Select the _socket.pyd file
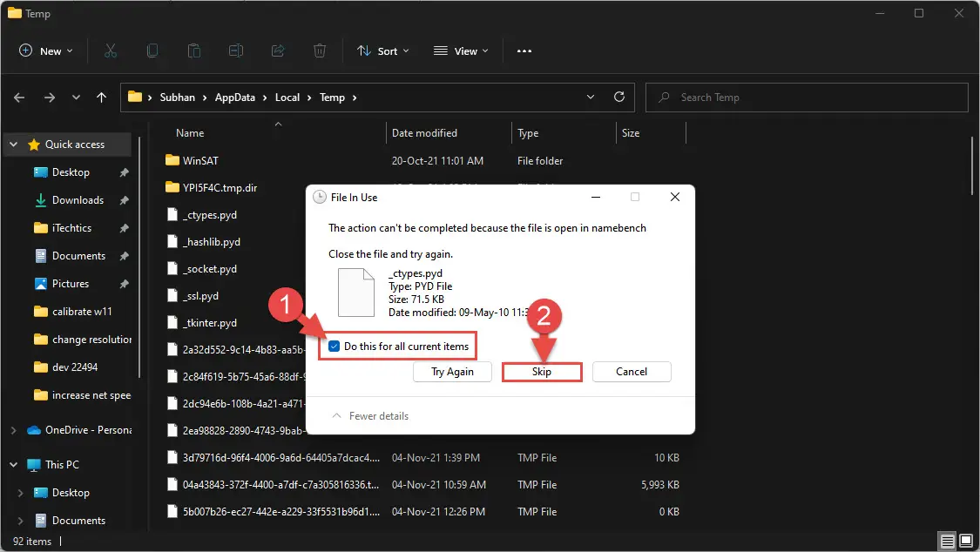The height and width of the screenshot is (552, 980). (x=210, y=269)
